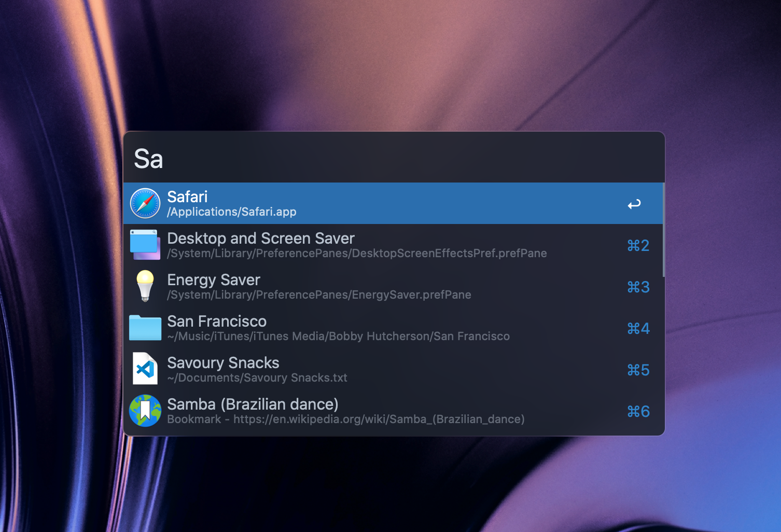Viewport: 781px width, 532px height.
Task: Click the EnergySaver.prefPane path text
Action: coord(319,295)
